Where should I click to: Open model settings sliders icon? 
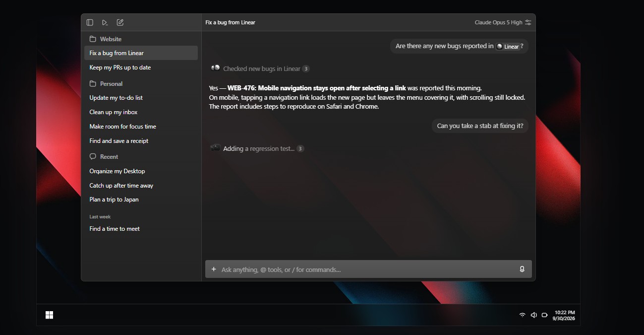528,22
